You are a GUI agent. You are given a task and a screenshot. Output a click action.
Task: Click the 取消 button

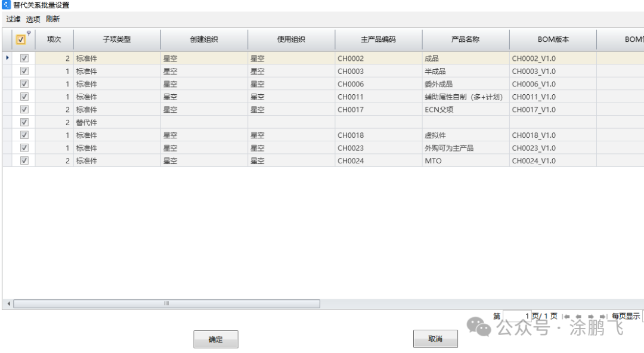[435, 339]
